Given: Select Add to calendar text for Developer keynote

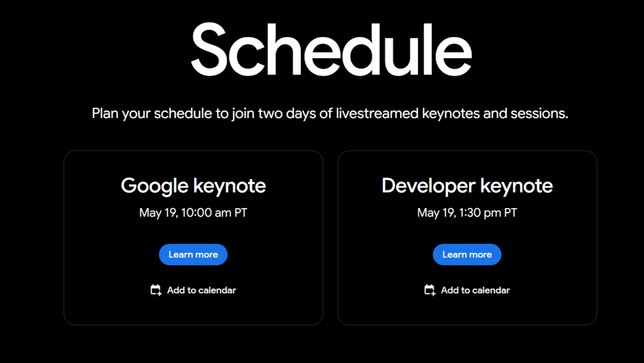Looking at the screenshot, I should (x=475, y=290).
